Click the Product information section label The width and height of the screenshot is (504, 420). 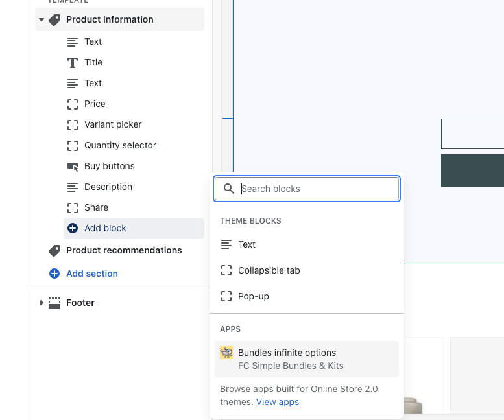click(x=110, y=19)
